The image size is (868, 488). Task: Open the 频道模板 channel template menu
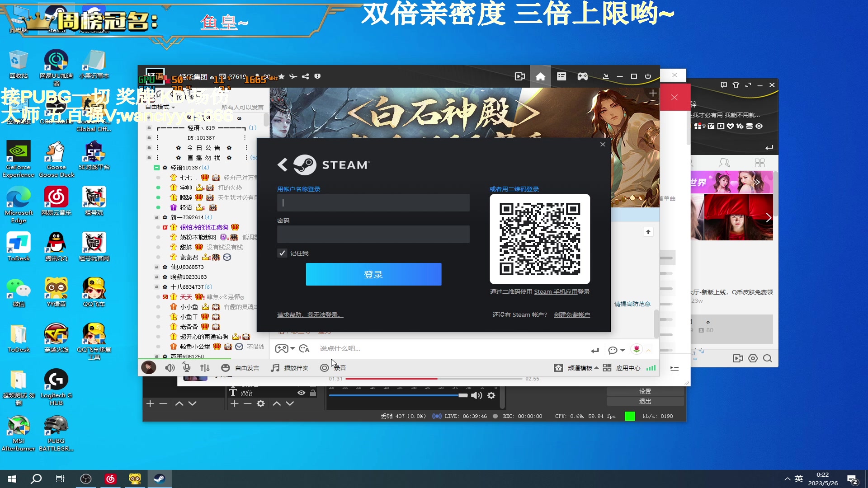tap(576, 368)
